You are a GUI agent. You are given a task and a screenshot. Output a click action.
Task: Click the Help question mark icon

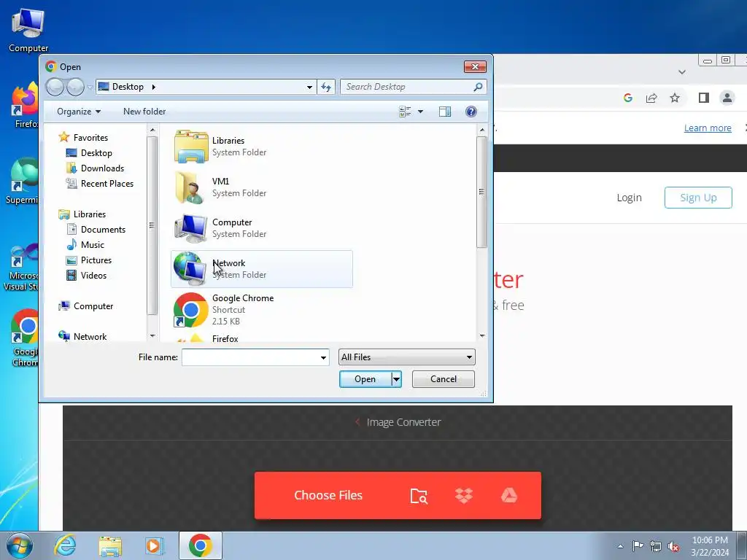point(471,112)
